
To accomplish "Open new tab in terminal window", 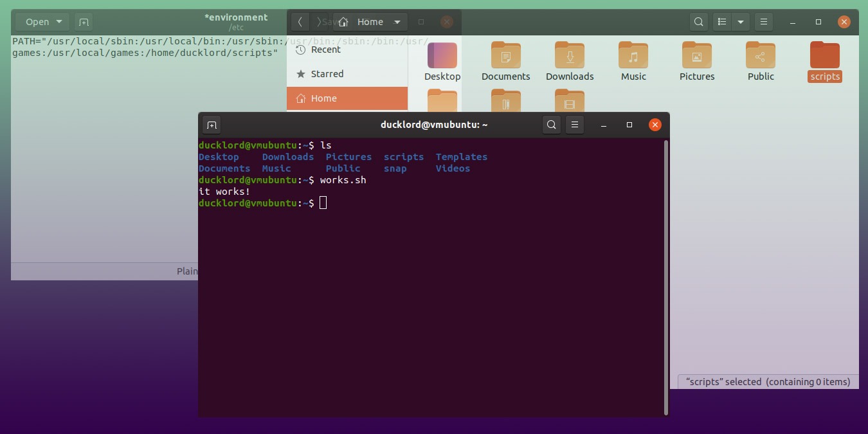I will coord(212,125).
